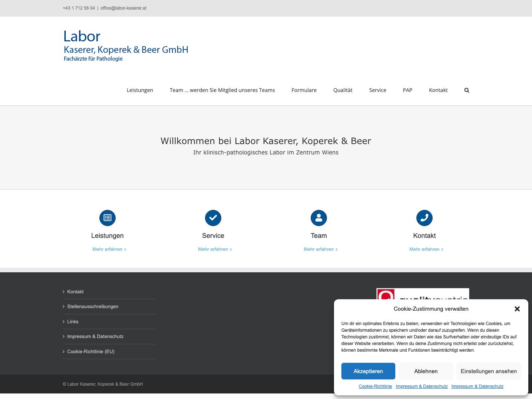This screenshot has height=399, width=532.
Task: Click the Service checkmark circle icon
Action: [x=213, y=218]
